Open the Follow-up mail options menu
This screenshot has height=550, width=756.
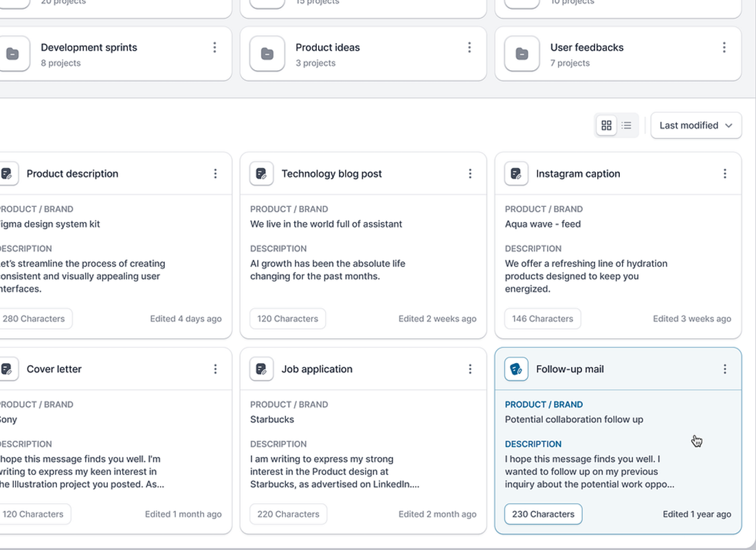724,368
